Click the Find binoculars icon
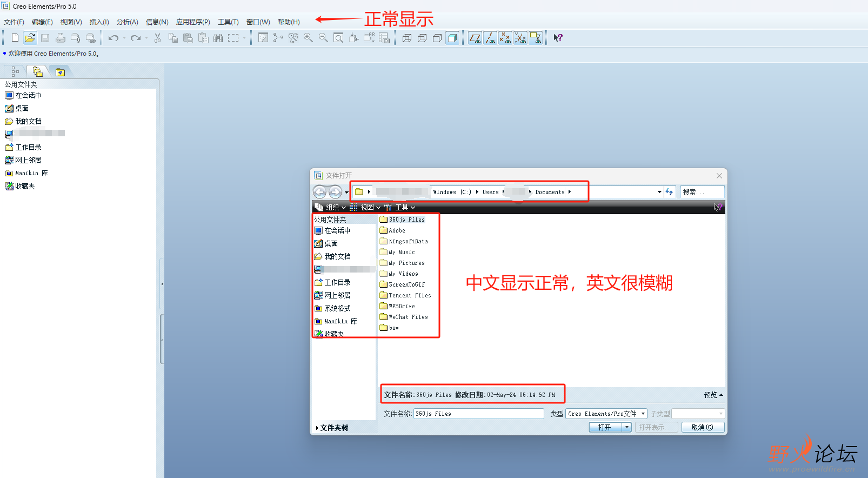 tap(218, 38)
